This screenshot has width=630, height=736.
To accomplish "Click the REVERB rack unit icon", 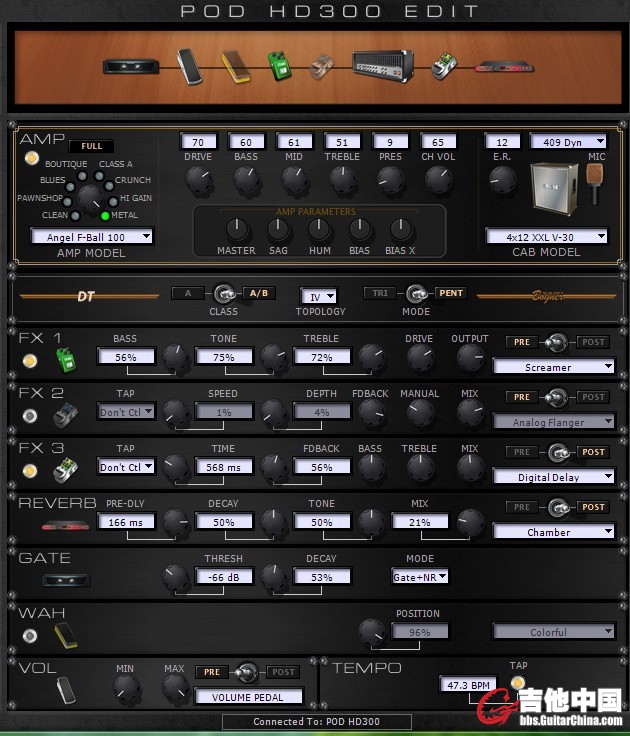I will (x=66, y=526).
